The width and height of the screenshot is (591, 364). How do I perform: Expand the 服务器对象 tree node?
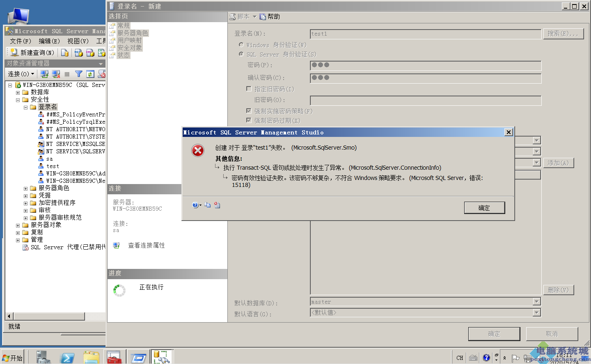tap(18, 225)
